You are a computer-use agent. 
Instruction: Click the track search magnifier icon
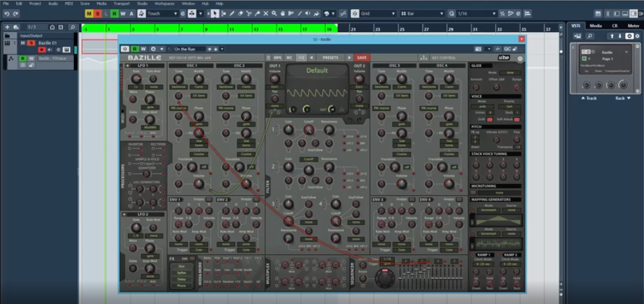point(72,27)
